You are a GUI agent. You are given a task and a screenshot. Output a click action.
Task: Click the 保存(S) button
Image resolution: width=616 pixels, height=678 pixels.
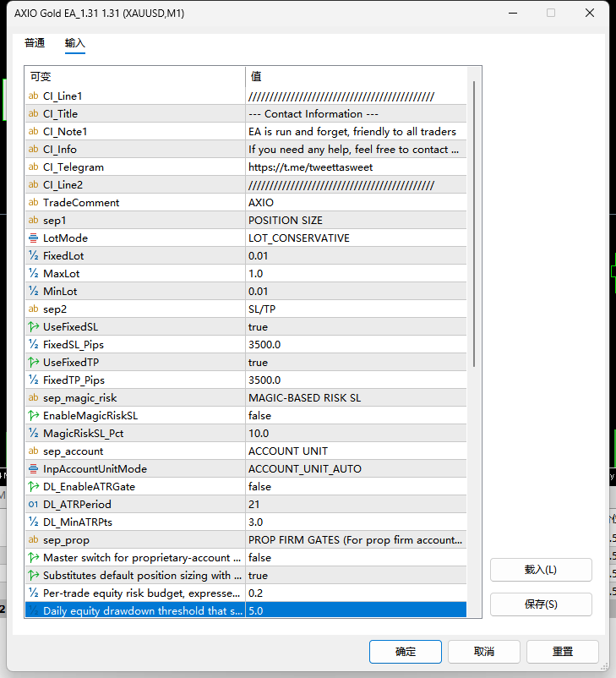[541, 604]
